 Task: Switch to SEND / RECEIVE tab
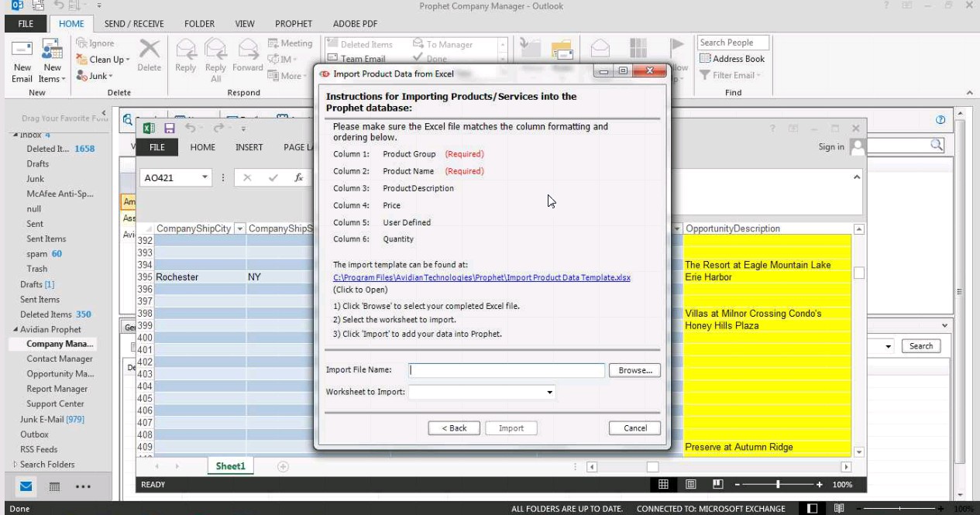[134, 24]
